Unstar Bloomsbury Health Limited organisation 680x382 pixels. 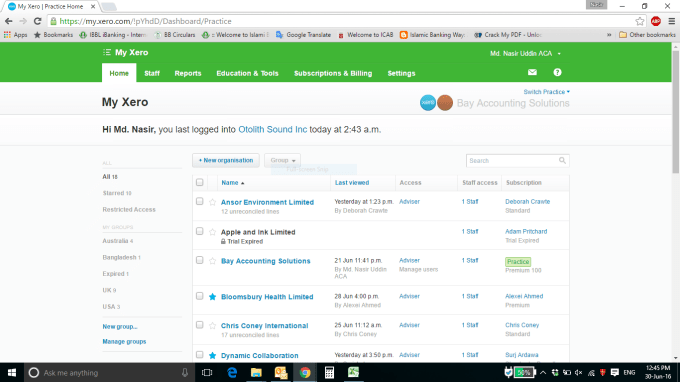click(212, 297)
